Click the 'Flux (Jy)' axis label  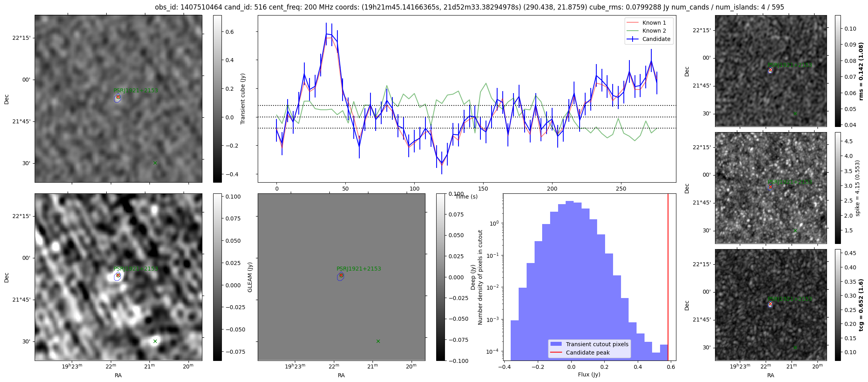coord(589,374)
